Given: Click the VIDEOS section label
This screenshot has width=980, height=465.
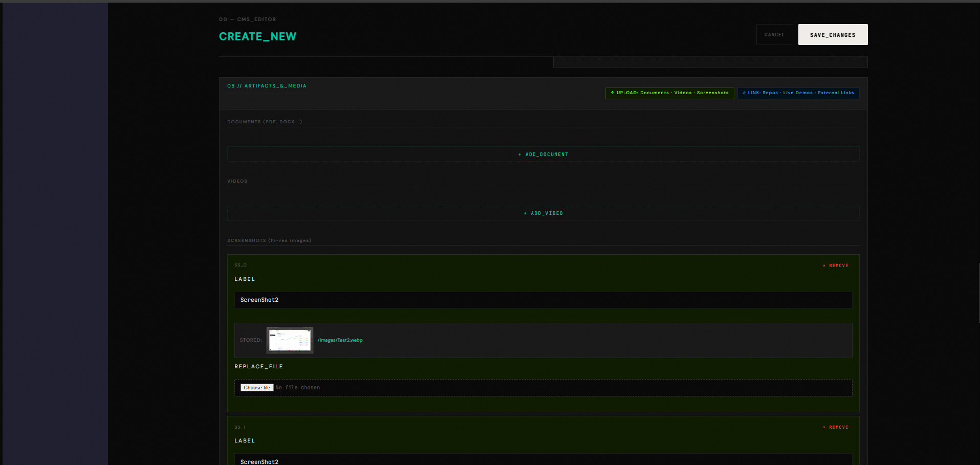Looking at the screenshot, I should point(237,181).
